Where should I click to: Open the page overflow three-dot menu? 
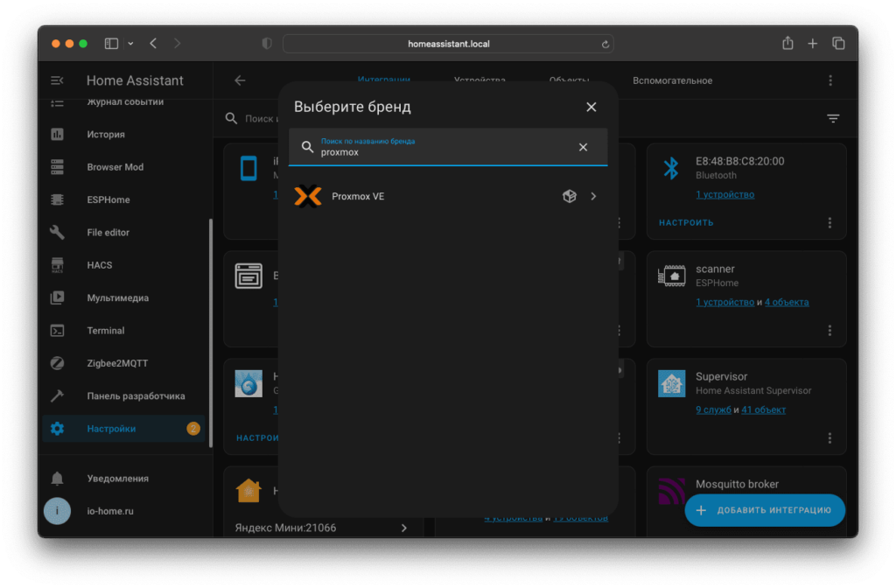pyautogui.click(x=830, y=80)
